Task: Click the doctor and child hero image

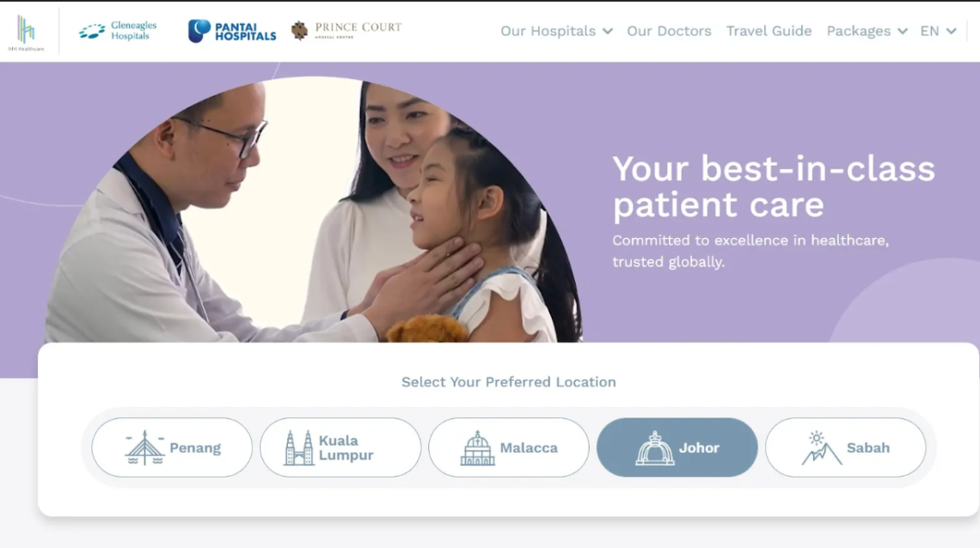Action: click(x=313, y=210)
